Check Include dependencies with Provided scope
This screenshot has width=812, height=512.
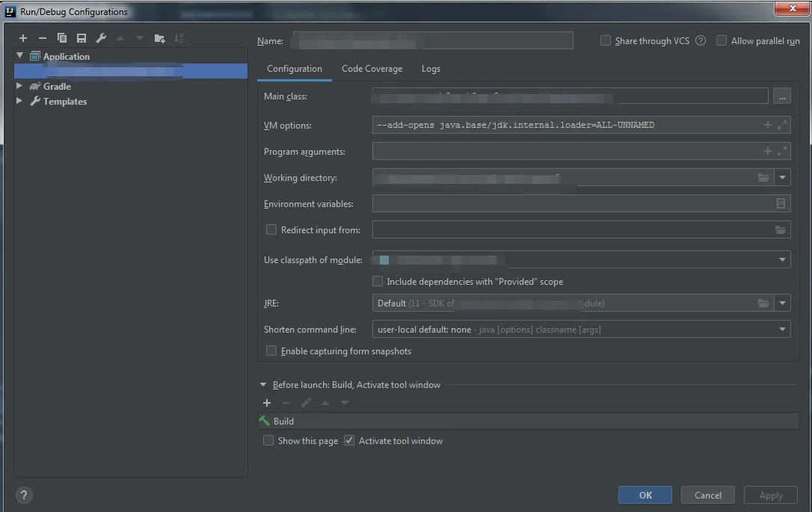[378, 281]
